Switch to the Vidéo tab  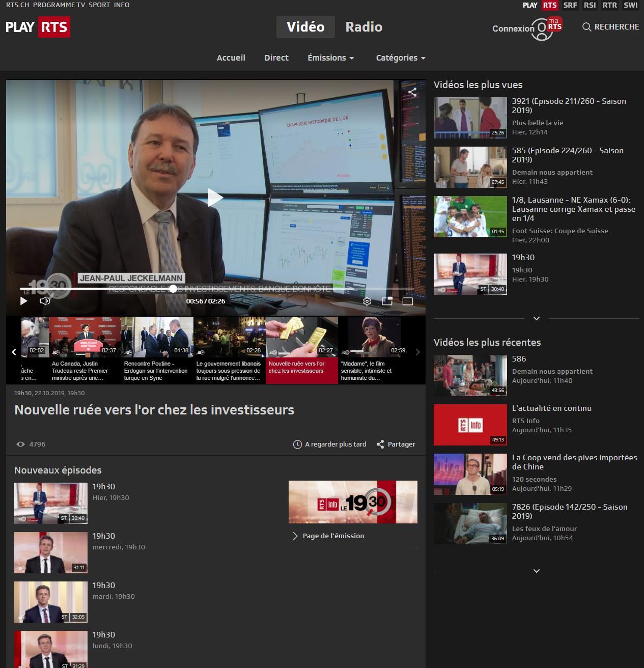[x=305, y=27]
